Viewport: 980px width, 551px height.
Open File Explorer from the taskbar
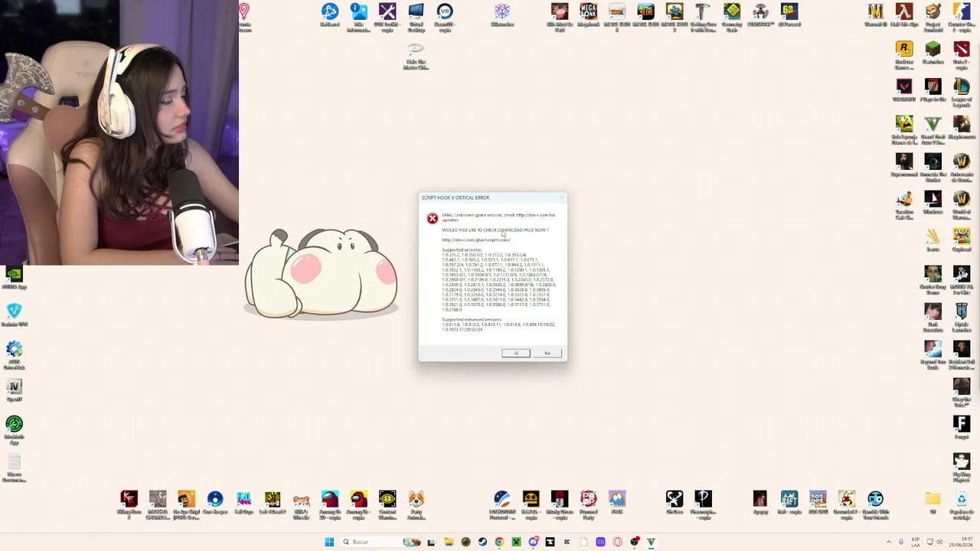point(449,542)
